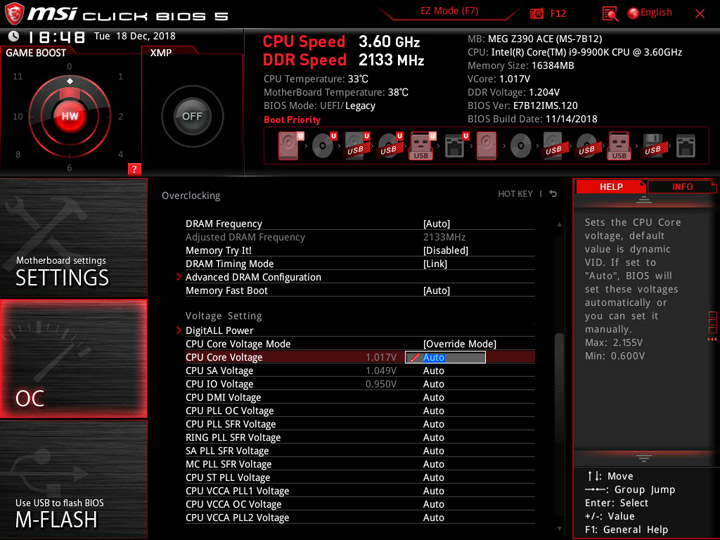
Task: Edit the CPU IO Voltage Auto value
Action: pyautogui.click(x=433, y=384)
